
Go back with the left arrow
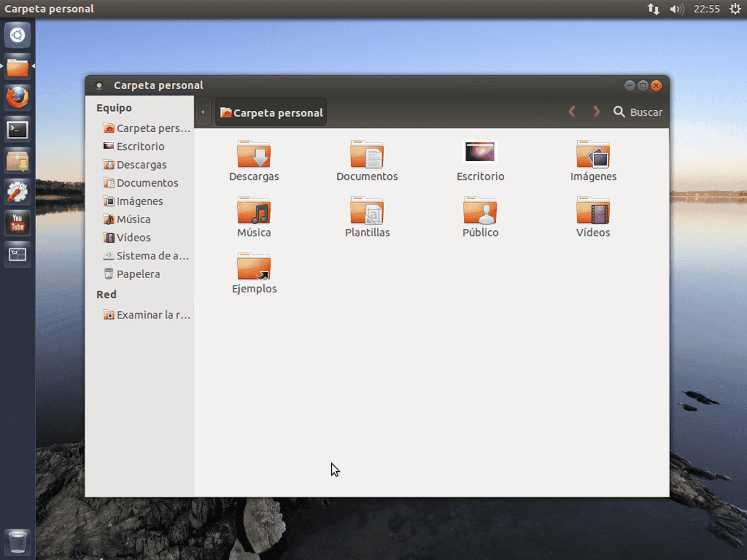click(x=572, y=112)
